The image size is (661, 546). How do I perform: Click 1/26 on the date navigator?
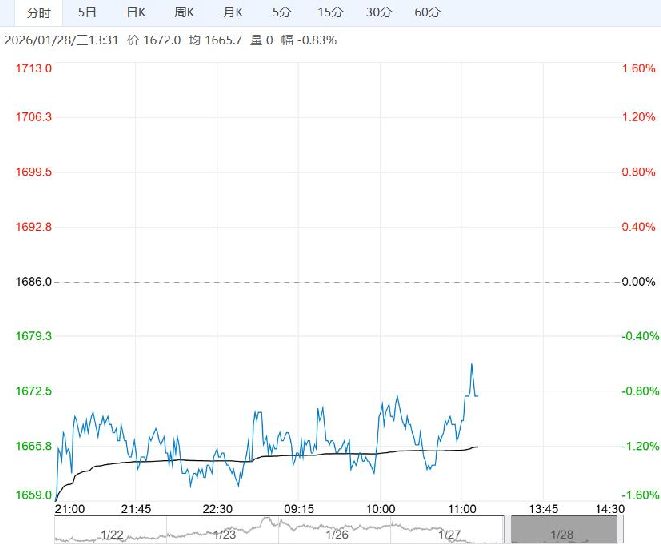point(339,535)
